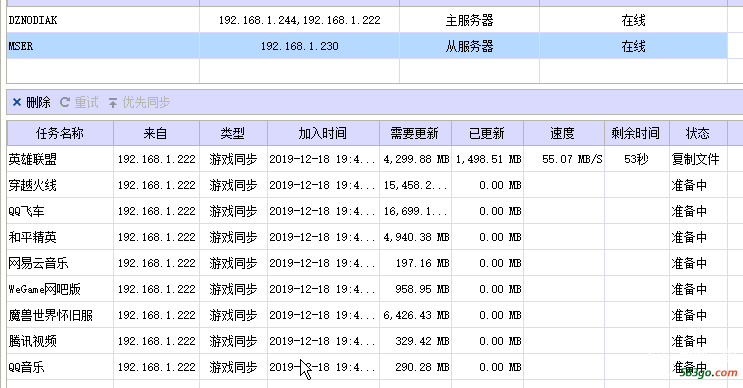Click the 4,940.38 MB size value
Image resolution: width=743 pixels, height=388 pixels.
tap(416, 237)
